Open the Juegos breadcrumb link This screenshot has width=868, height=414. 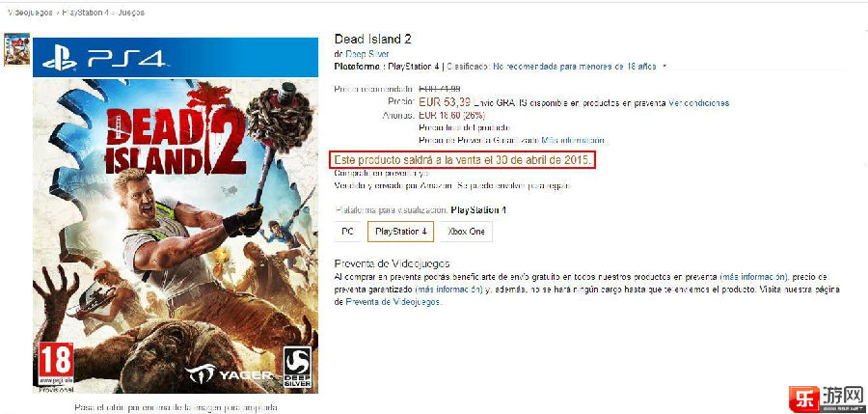(131, 13)
